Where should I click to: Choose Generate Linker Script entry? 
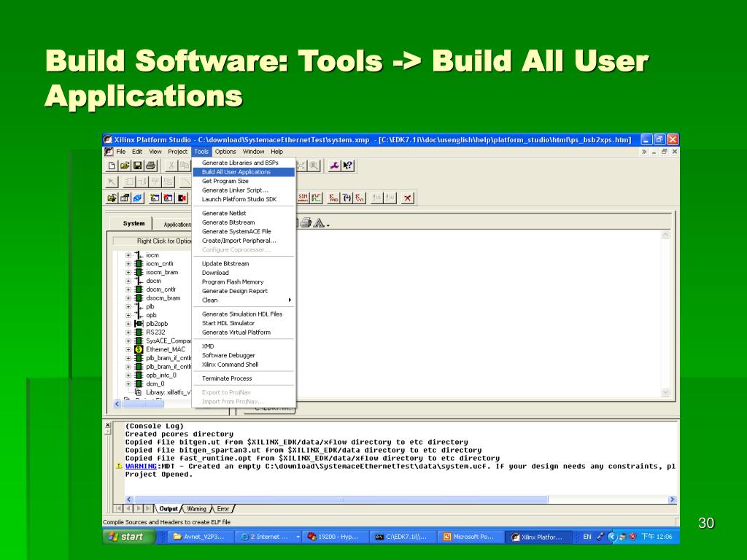(244, 190)
